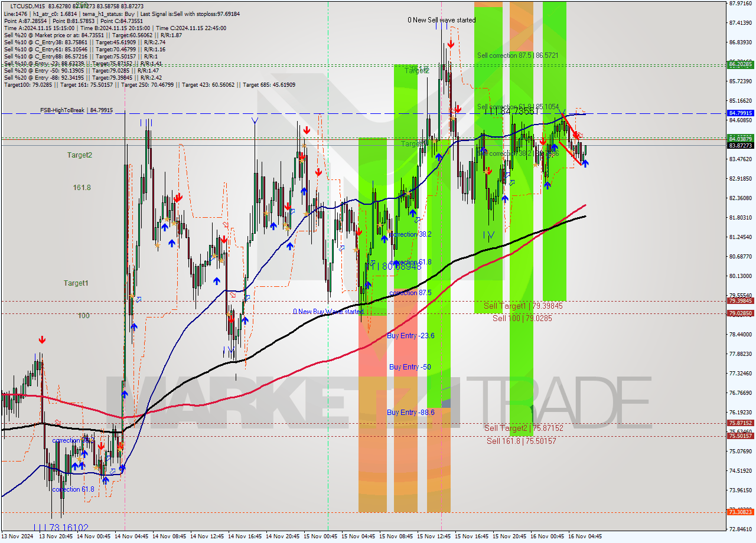Click the '13 Nov 2024' date label
This screenshot has width=756, height=543.
pyautogui.click(x=17, y=537)
